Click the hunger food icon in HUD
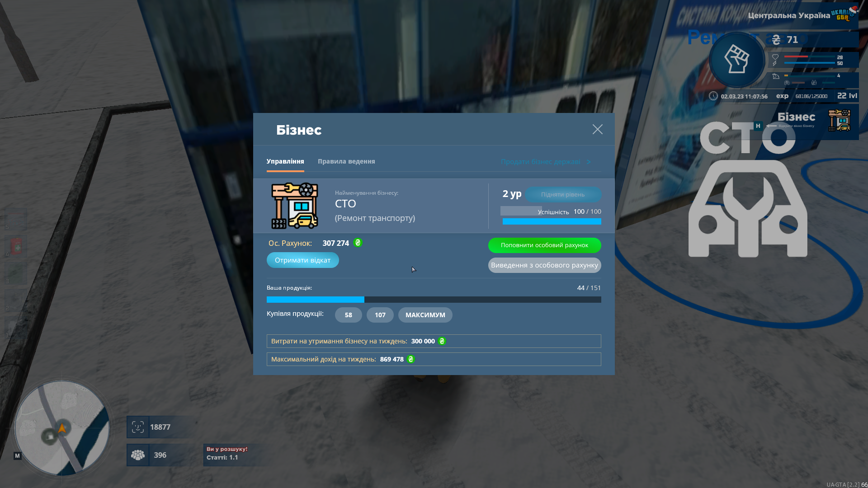 tap(776, 76)
